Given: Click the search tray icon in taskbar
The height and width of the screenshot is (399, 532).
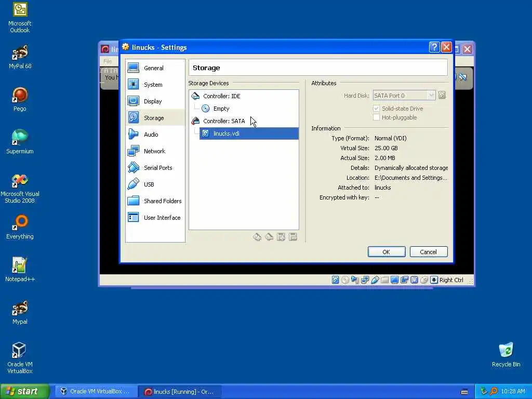Looking at the screenshot, I should (x=494, y=391).
